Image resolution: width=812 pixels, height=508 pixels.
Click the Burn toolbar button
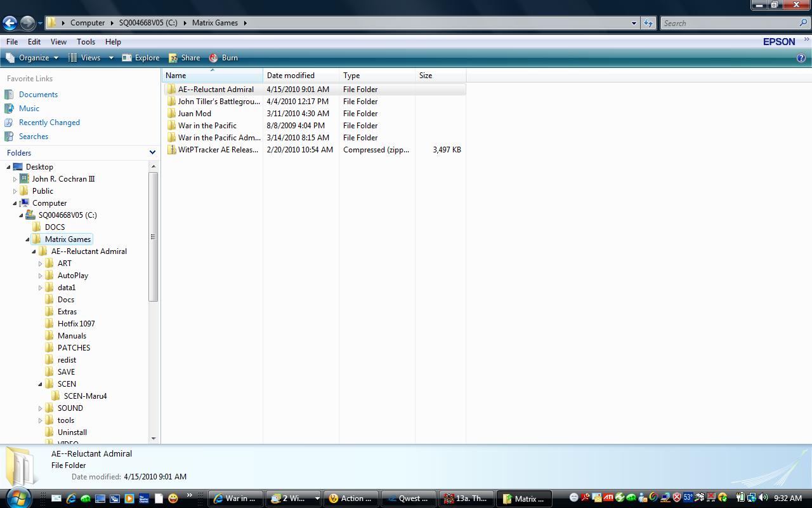point(223,58)
